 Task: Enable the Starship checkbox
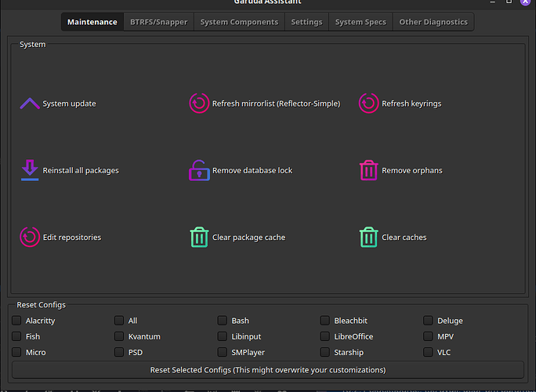tap(324, 352)
